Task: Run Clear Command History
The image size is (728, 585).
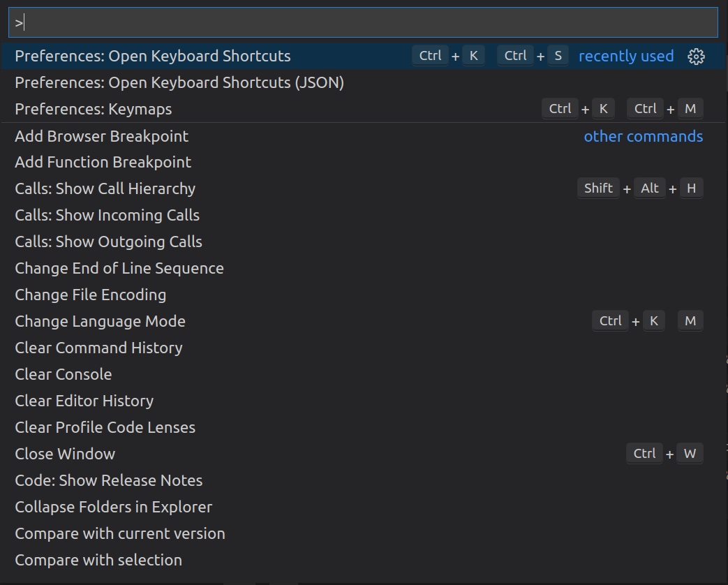Action: click(98, 348)
